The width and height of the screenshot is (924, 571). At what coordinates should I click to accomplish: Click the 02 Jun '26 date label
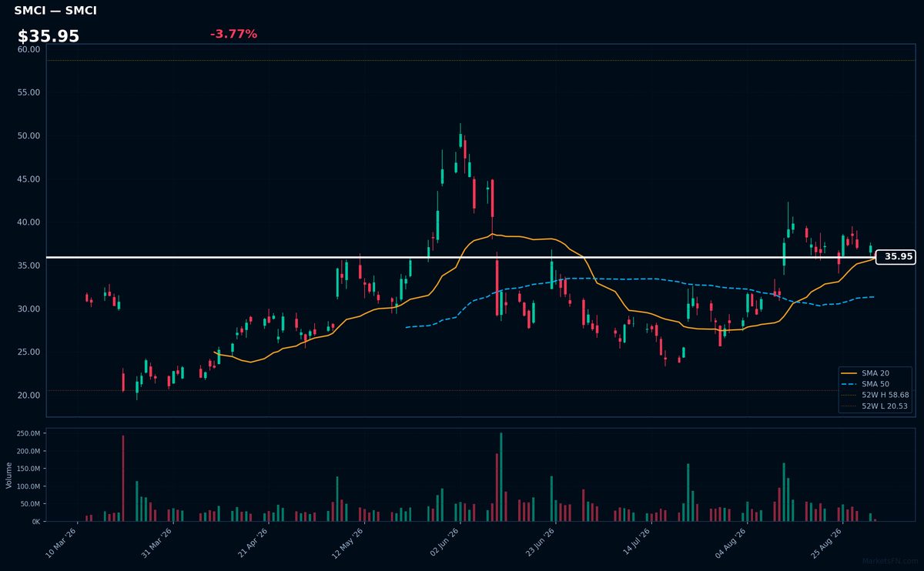click(x=444, y=543)
